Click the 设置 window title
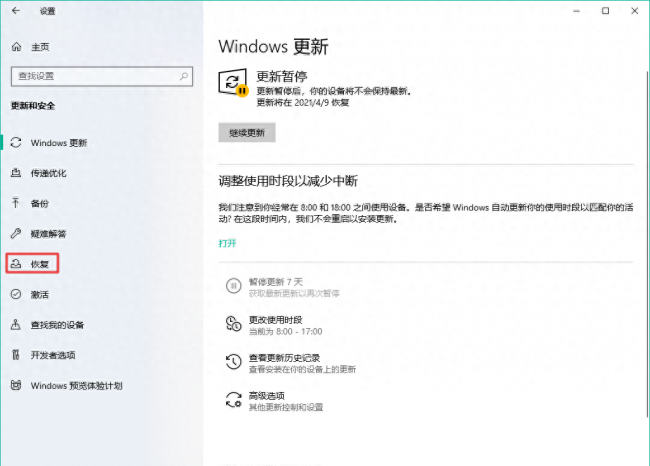Screen dimensions: 650x466 coord(47,11)
